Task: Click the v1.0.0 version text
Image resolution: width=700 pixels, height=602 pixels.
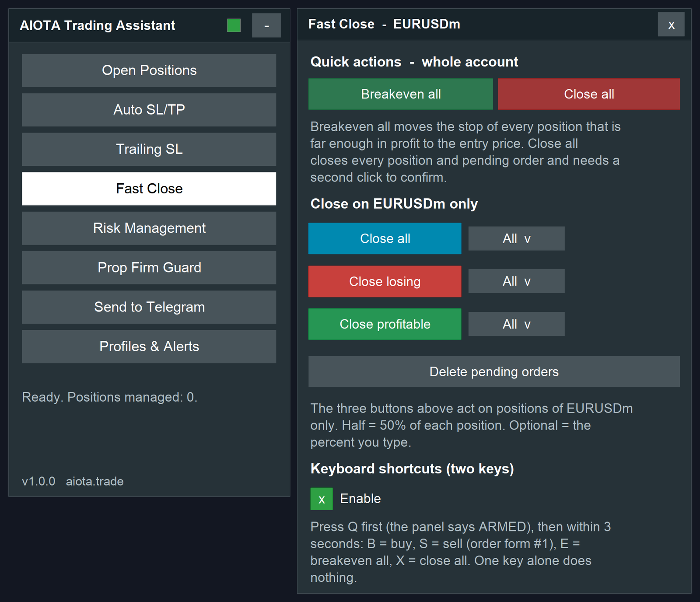Action: 38,481
